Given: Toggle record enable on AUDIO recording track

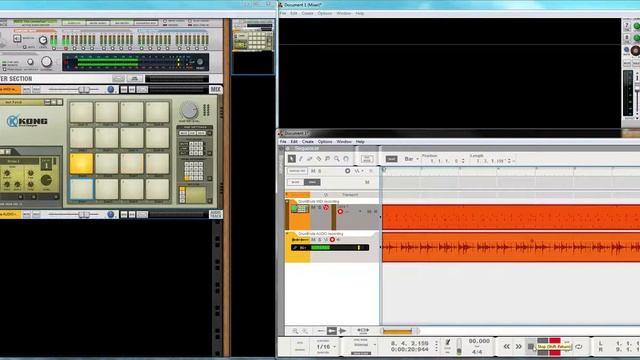Looking at the screenshot, I should (x=332, y=240).
